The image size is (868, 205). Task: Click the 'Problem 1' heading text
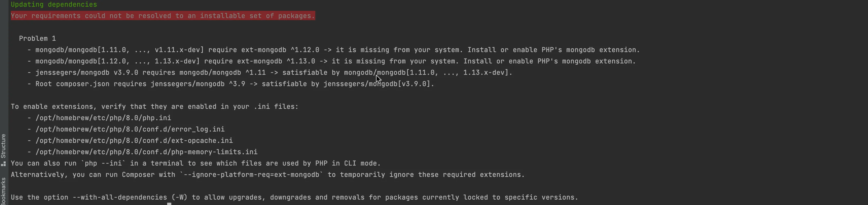pos(37,38)
